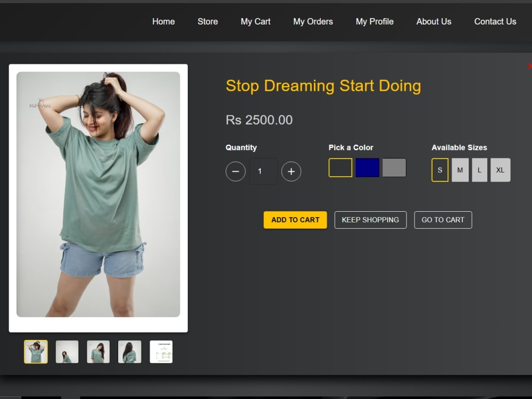Screen dimensions: 532x399
Task: Select fourth thumbnail showing back view
Action: (130, 352)
